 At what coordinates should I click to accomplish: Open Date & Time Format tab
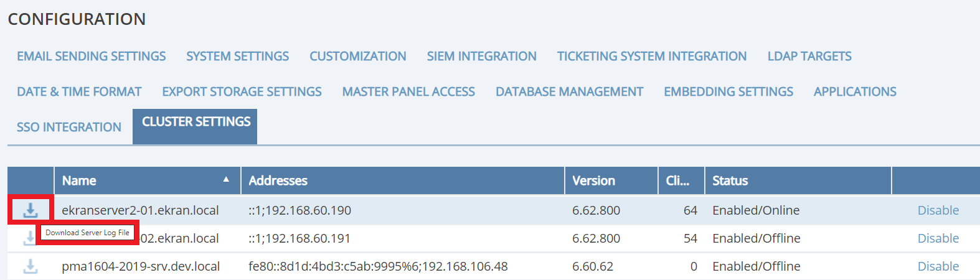pyautogui.click(x=79, y=91)
